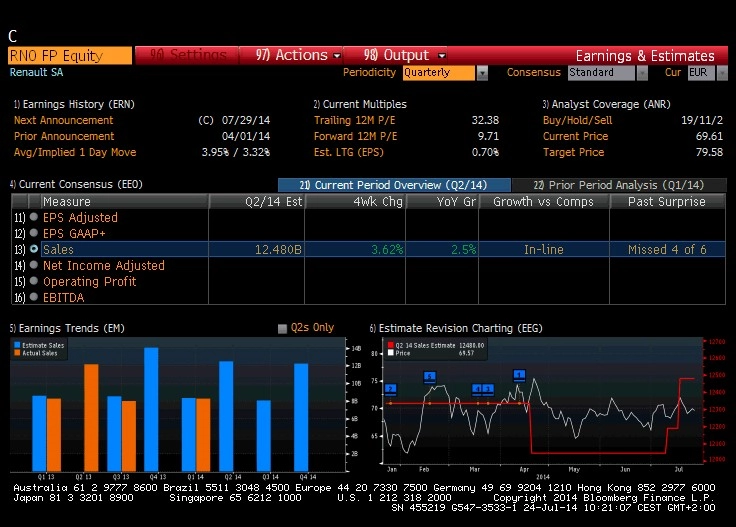Click the 3.95% / 3.32% day move value
The image size is (736, 527).
(x=236, y=152)
